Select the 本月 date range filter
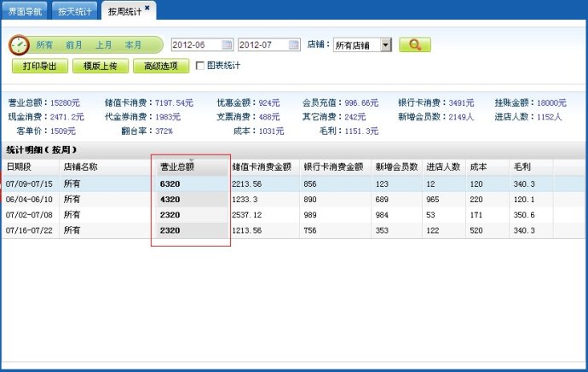Image resolution: width=588 pixels, height=372 pixels. (x=133, y=44)
